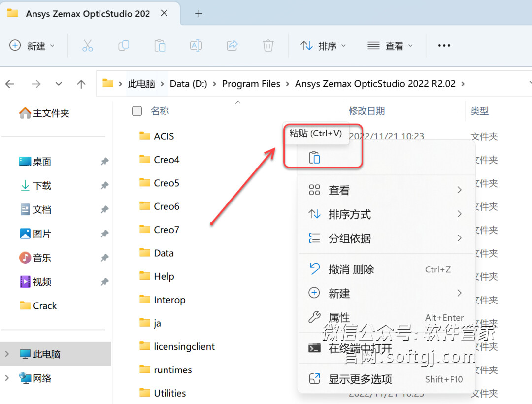Open 视频 in the sidebar
This screenshot has height=404, width=532.
(35, 281)
